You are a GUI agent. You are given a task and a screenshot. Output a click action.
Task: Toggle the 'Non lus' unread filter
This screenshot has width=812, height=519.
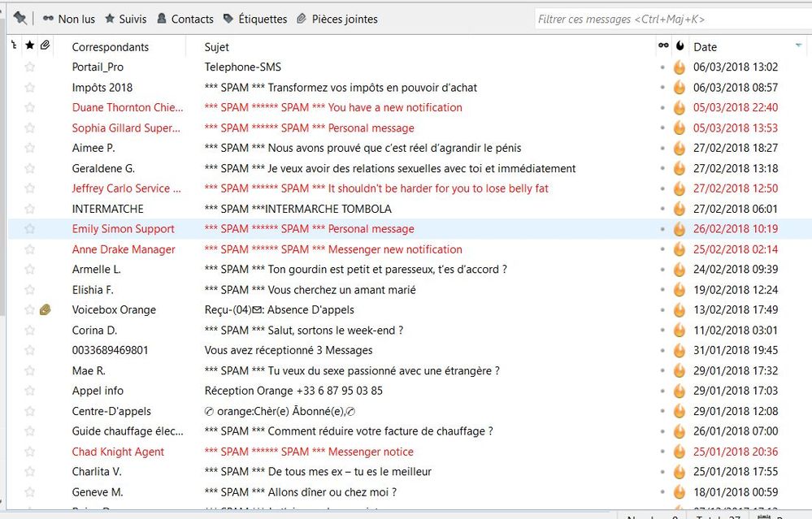click(x=68, y=19)
